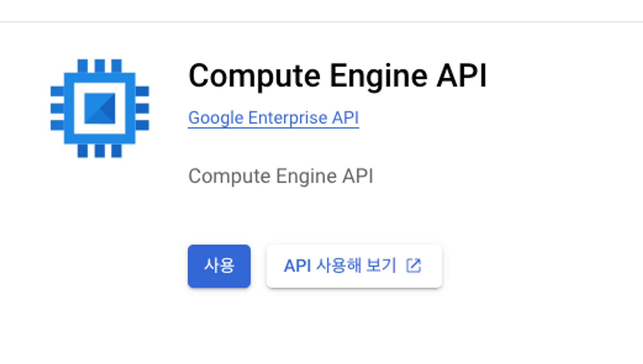643x364 pixels.
Task: Click the Compute Engine API heading
Action: (x=338, y=76)
